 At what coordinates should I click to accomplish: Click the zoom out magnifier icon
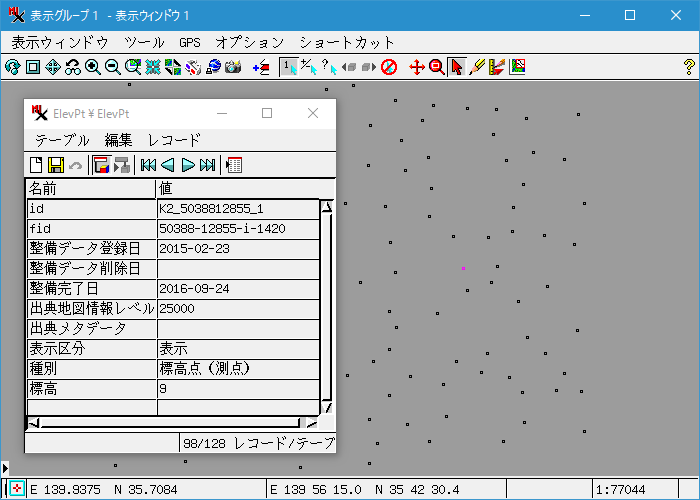[112, 67]
